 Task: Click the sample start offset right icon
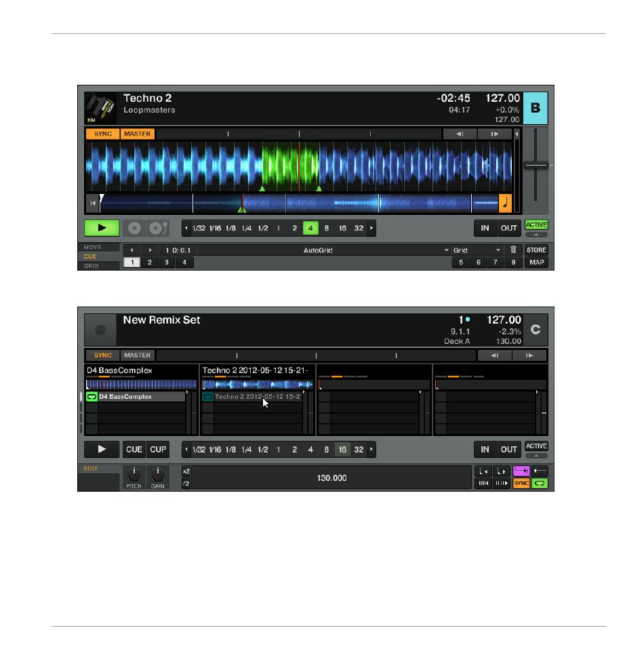point(501,471)
